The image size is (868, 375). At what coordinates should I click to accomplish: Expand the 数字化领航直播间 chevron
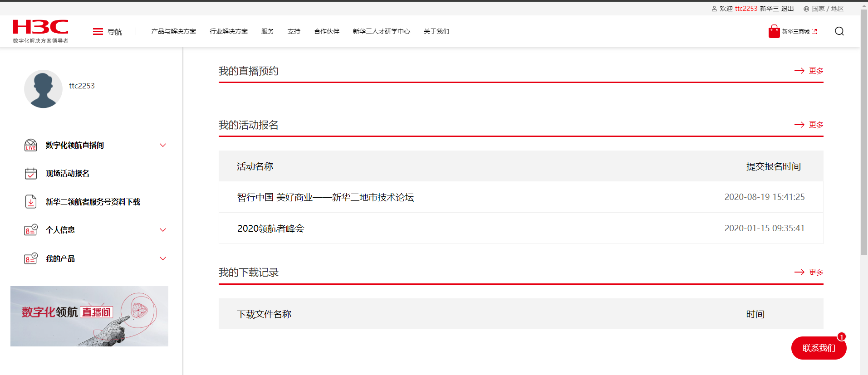[163, 145]
